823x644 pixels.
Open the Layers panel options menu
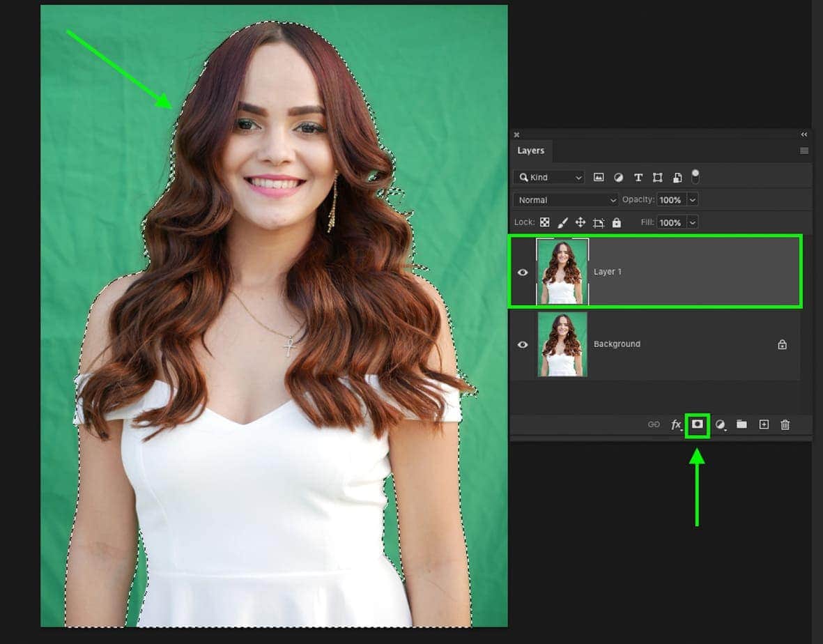click(x=803, y=151)
